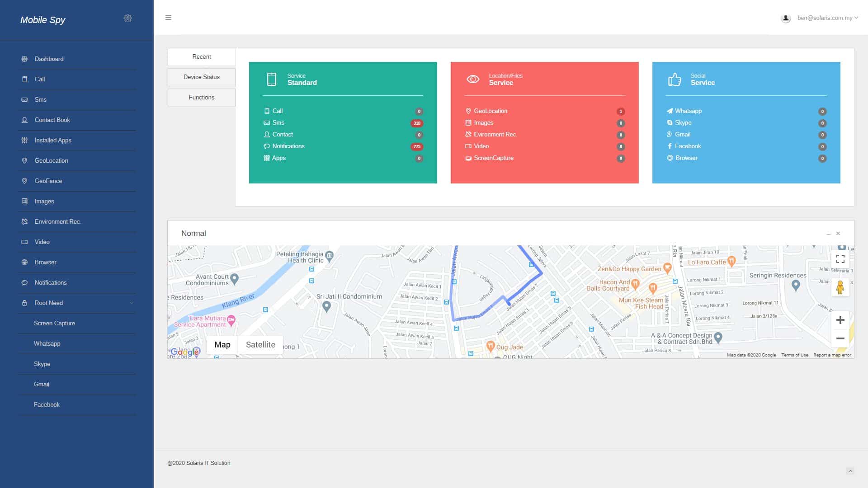
Task: Open GeoLocation from the sidebar
Action: (x=51, y=161)
